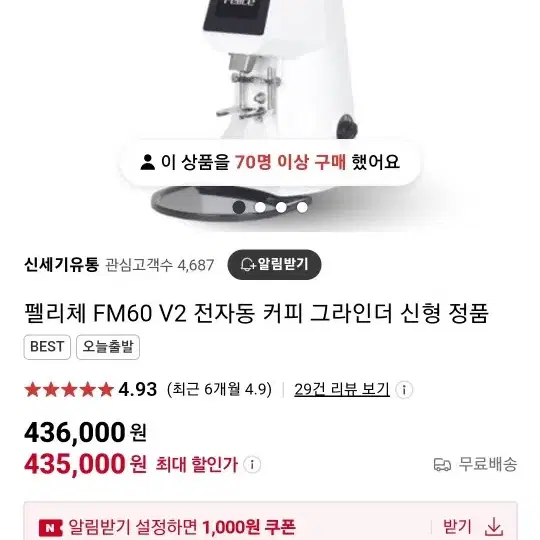
Task: Open the 29건 리뷰 보기 link
Action: 342,390
